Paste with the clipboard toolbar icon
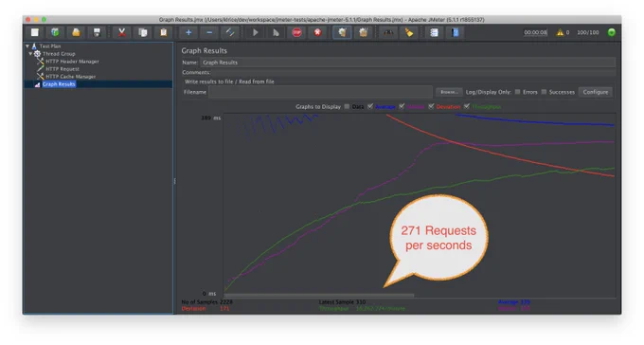 pyautogui.click(x=164, y=32)
